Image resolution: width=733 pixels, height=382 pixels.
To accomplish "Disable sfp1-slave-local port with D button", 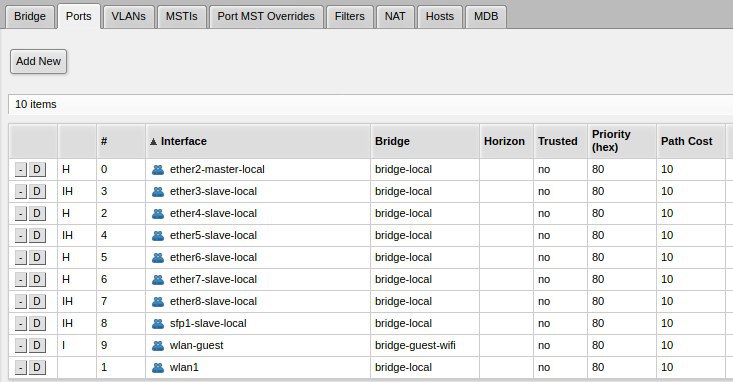I will click(x=37, y=324).
